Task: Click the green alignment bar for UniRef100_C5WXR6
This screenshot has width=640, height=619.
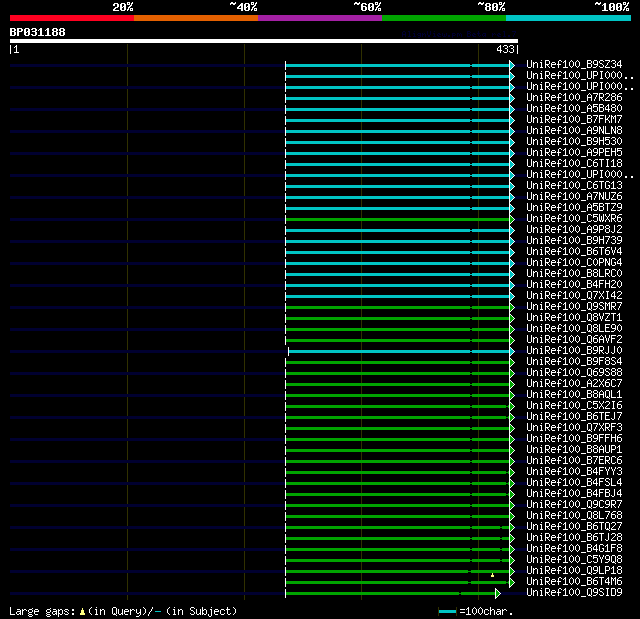Action: (398, 220)
